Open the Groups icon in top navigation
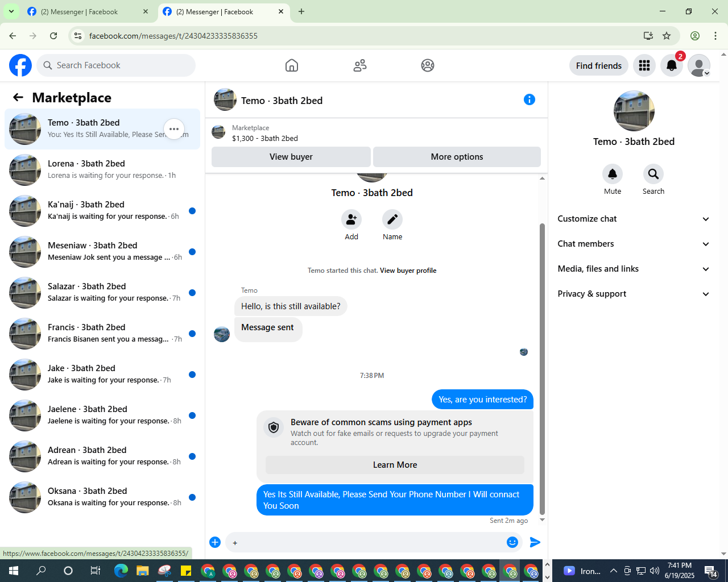The height and width of the screenshot is (582, 728). coord(428,65)
